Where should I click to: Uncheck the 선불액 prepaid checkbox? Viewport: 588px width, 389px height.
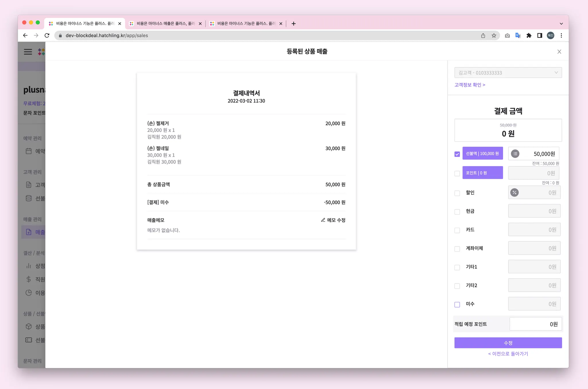[x=457, y=154]
